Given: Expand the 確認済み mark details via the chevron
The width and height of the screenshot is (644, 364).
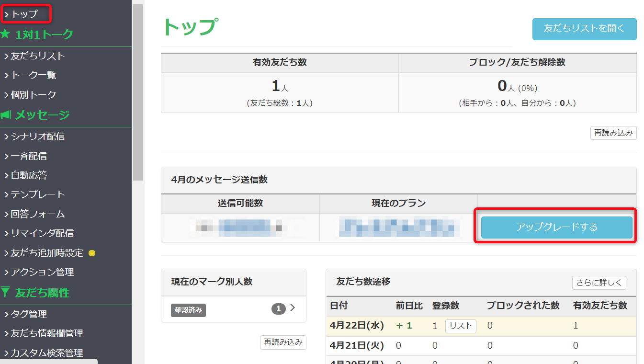Looking at the screenshot, I should coord(293,309).
